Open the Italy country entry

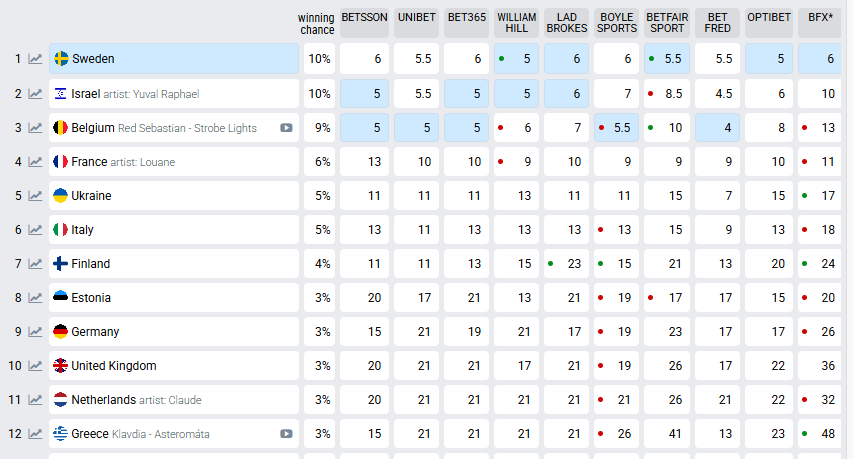[x=83, y=230]
